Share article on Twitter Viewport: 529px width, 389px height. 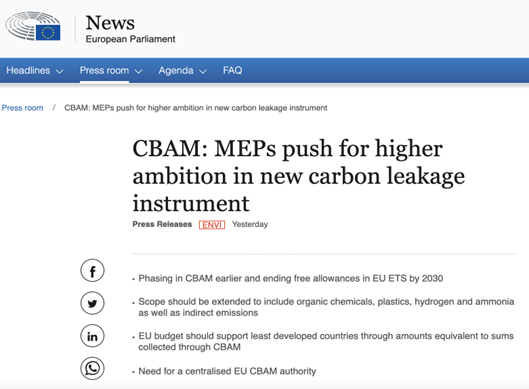pyautogui.click(x=92, y=303)
